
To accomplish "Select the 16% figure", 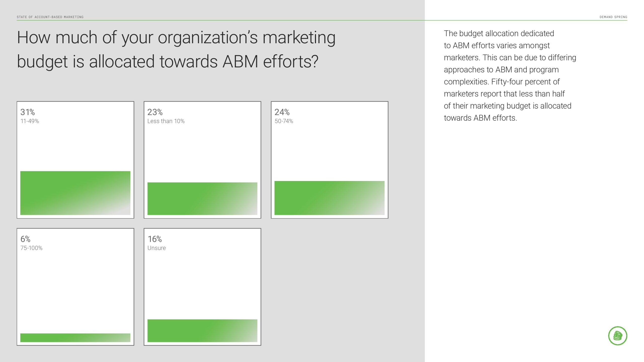I will pyautogui.click(x=155, y=239).
